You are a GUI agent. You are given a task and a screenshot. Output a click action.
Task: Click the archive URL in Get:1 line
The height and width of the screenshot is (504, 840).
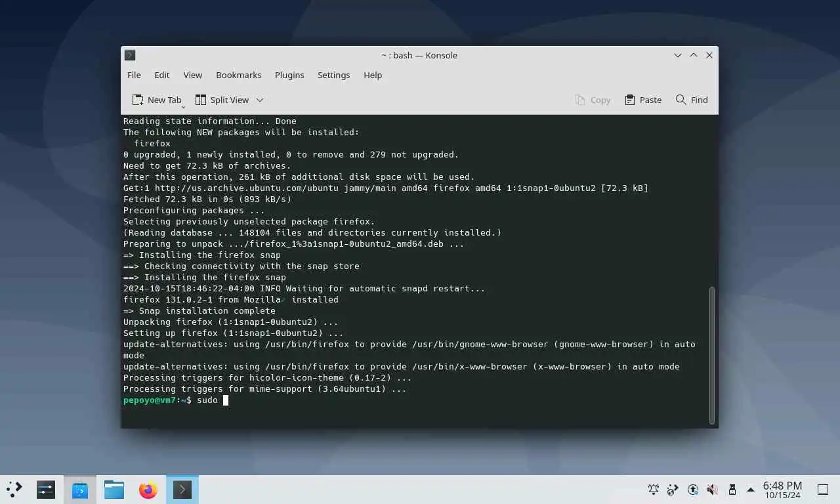tap(246, 188)
